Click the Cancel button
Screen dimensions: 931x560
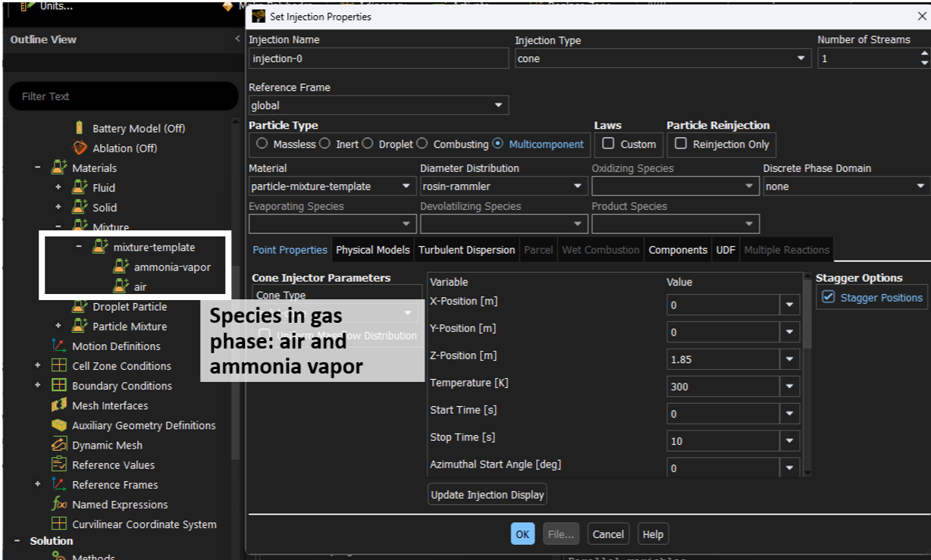(608, 534)
